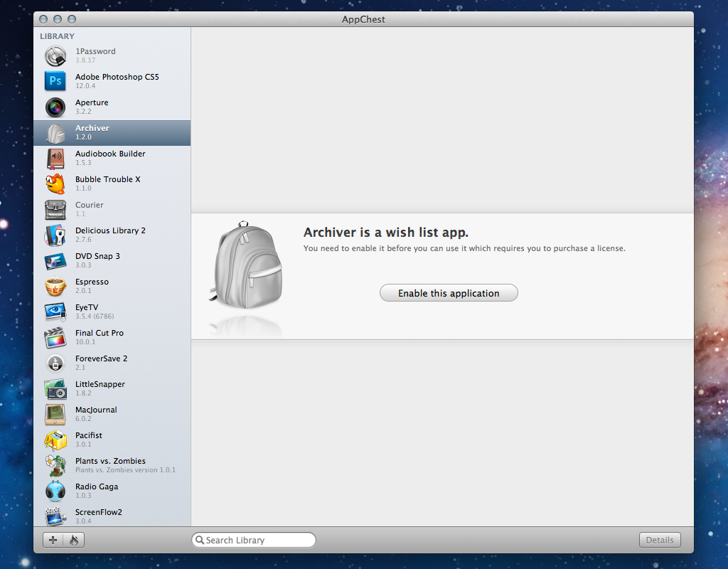728x569 pixels.
Task: Click the ScreenFlow2 camera icon
Action: click(55, 516)
